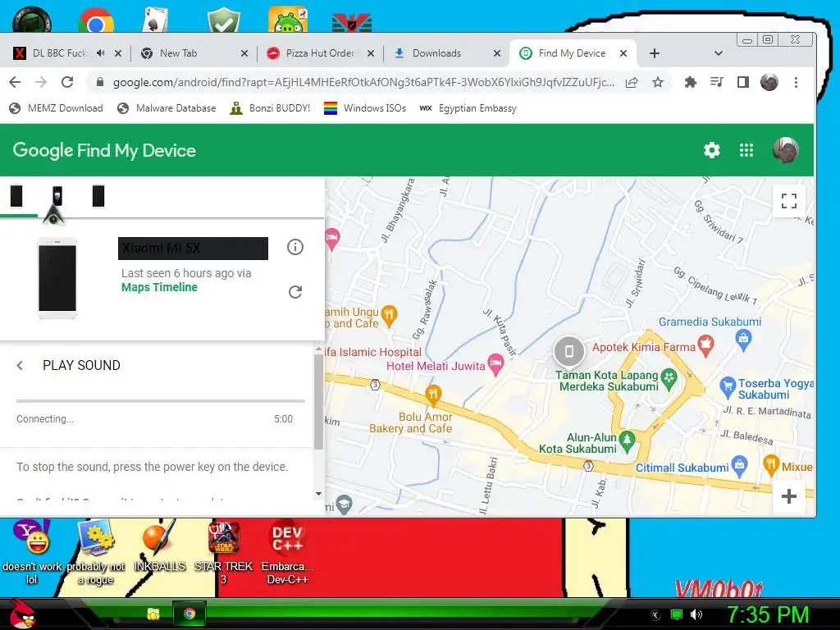
Task: Open Find My Device settings gear
Action: [x=711, y=150]
